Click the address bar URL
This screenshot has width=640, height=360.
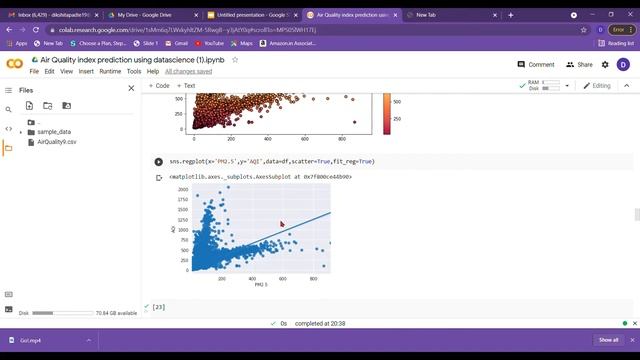point(188,30)
